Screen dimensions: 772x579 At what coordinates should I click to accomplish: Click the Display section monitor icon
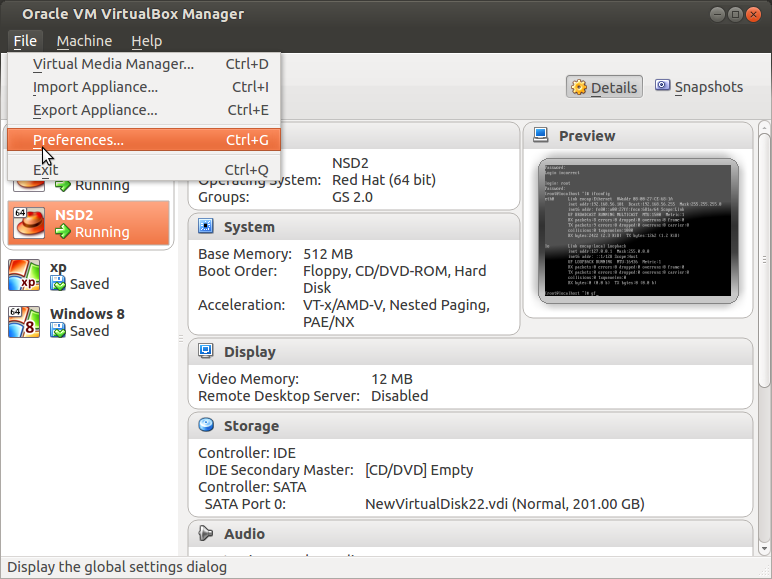pos(205,351)
